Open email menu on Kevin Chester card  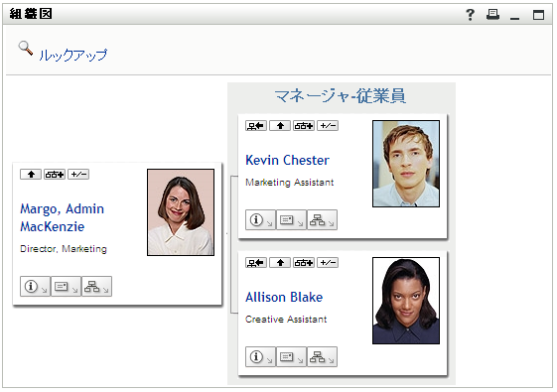click(x=291, y=219)
